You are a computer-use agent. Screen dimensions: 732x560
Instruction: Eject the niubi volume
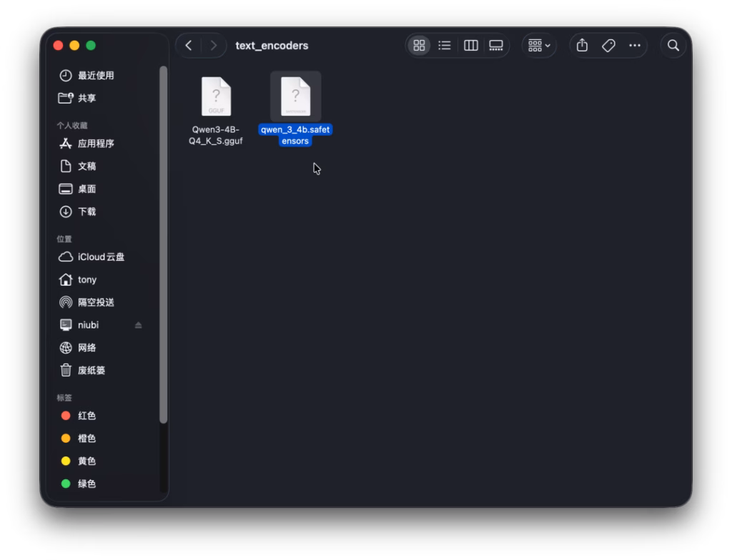coord(138,325)
